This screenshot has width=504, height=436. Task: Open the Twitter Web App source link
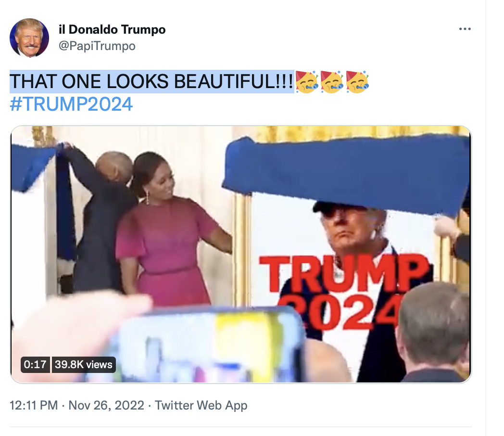tap(201, 405)
